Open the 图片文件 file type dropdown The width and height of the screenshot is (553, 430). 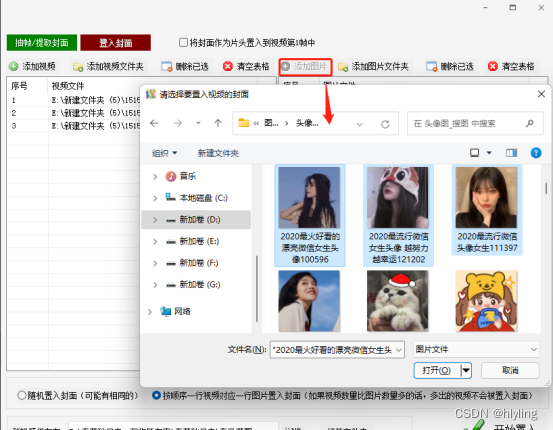coord(476,349)
